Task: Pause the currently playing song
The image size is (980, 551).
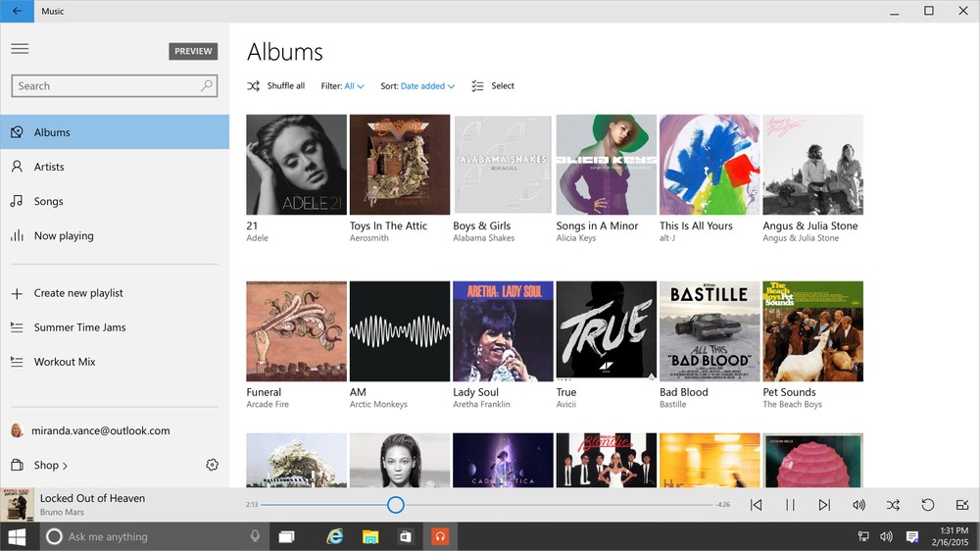Action: point(790,505)
